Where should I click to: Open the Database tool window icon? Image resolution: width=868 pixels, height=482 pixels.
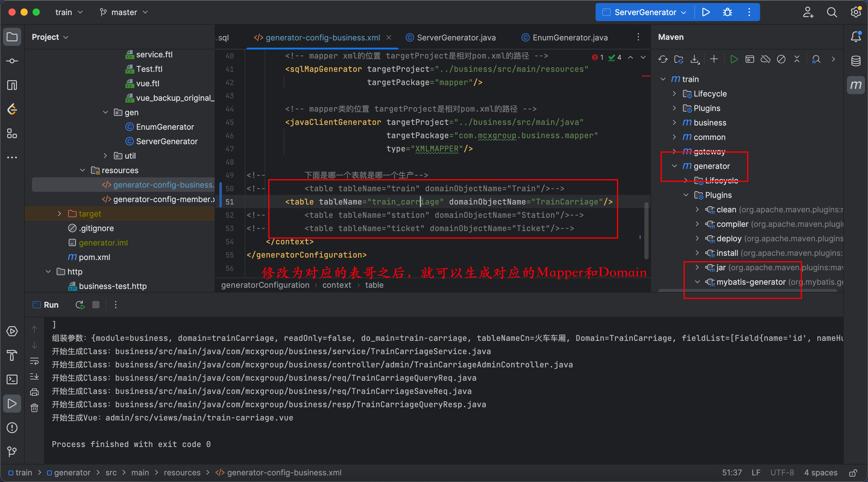856,61
